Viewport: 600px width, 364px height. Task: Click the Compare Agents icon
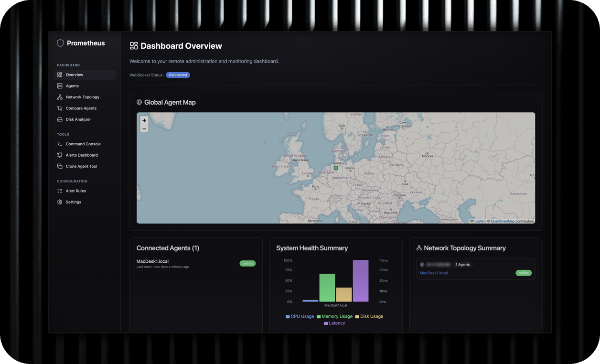click(59, 108)
